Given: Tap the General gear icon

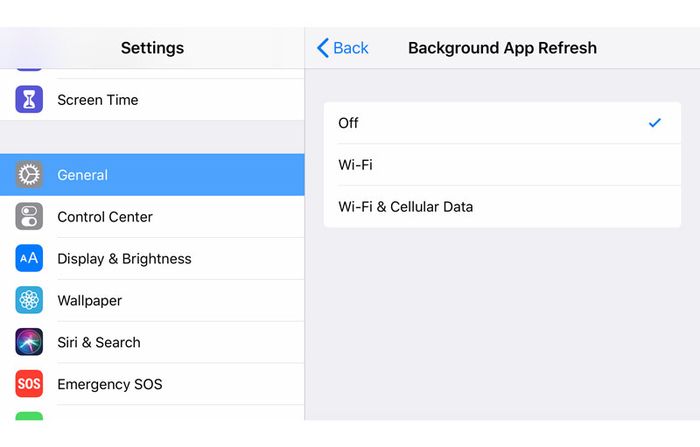Looking at the screenshot, I should (x=29, y=175).
